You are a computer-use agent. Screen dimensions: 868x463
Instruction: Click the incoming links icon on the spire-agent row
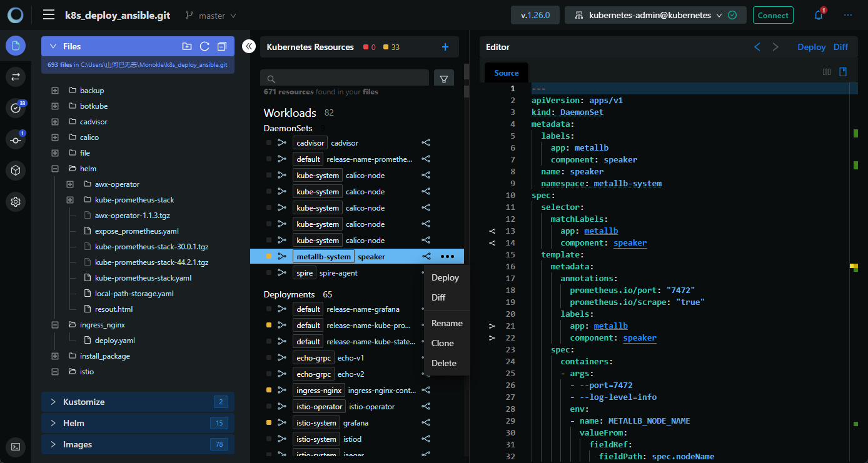(x=281, y=272)
